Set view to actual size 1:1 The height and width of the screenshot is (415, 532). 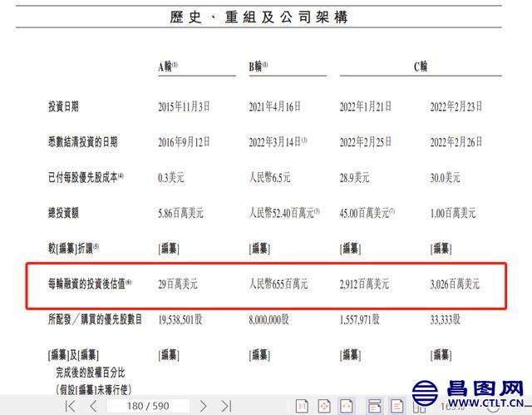(302, 406)
